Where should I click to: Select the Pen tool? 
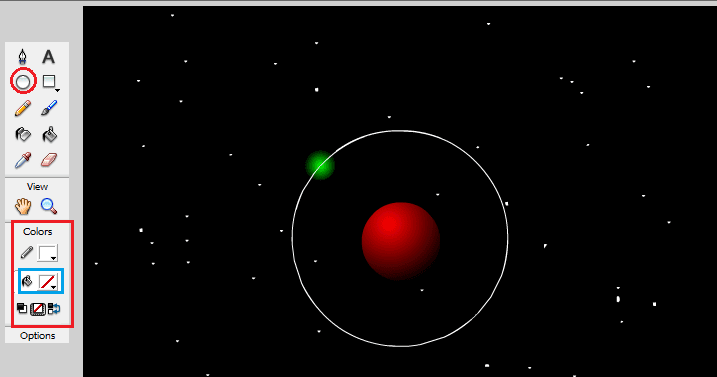tap(22, 57)
